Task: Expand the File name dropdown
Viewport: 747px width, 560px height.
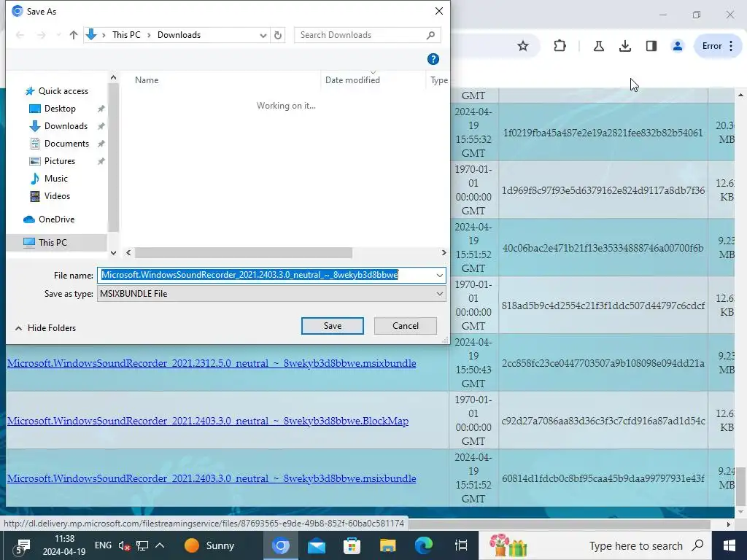Action: (x=439, y=275)
